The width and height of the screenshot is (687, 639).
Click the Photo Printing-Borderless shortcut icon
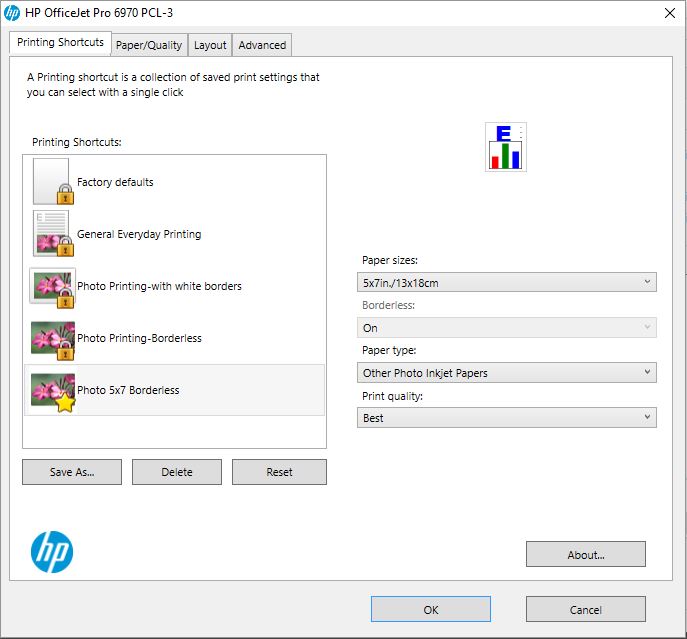53,341
